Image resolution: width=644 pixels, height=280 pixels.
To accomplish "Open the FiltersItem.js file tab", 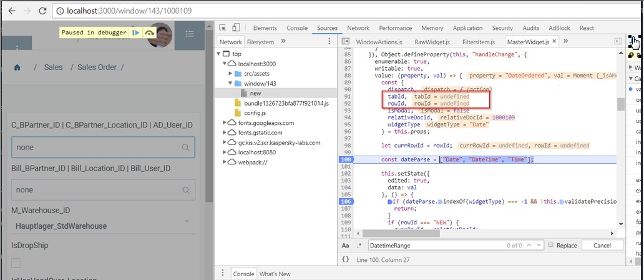I will click(x=479, y=42).
